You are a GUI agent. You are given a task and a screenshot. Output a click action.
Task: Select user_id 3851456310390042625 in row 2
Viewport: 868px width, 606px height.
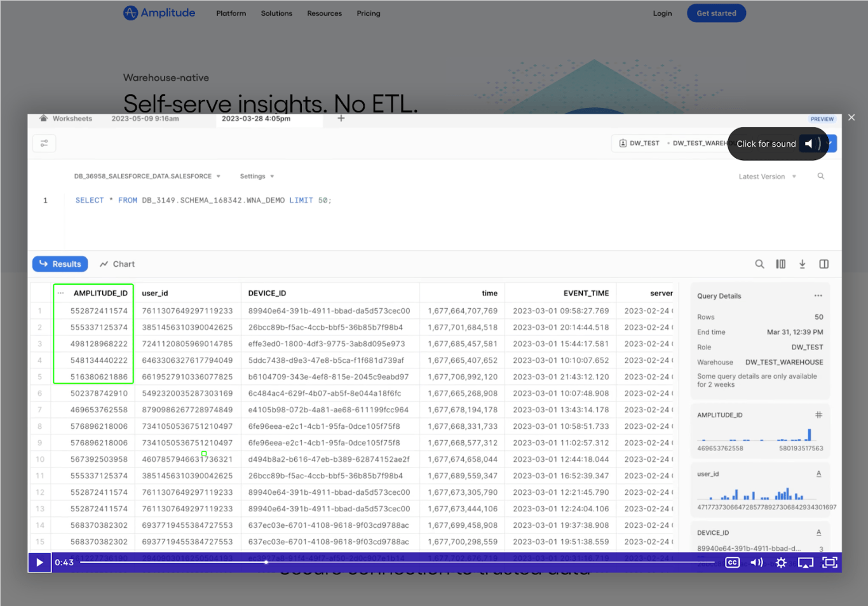tap(187, 328)
